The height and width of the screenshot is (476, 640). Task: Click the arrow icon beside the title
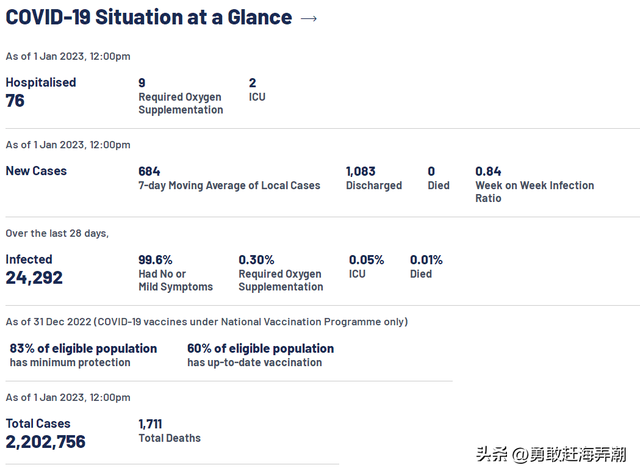coord(309,19)
